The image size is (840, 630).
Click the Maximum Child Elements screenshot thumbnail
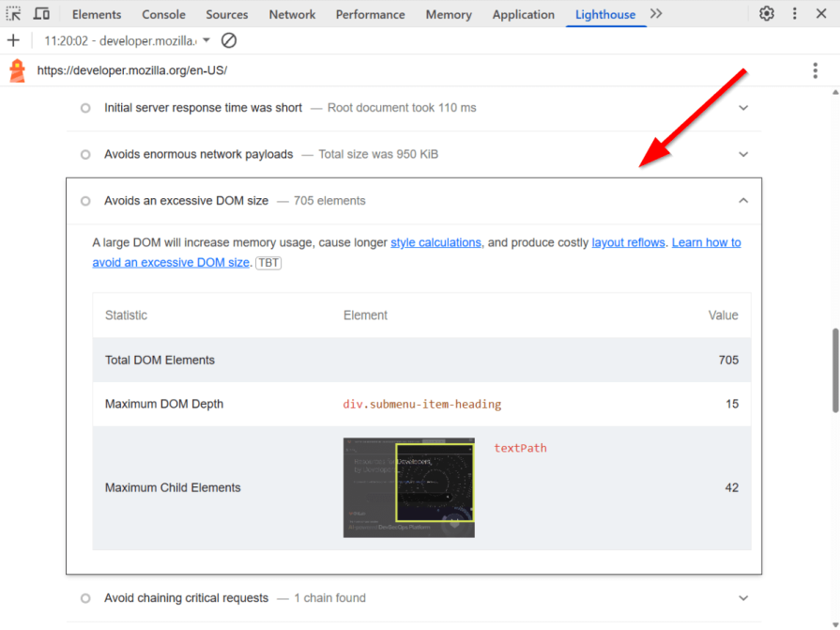(x=408, y=487)
